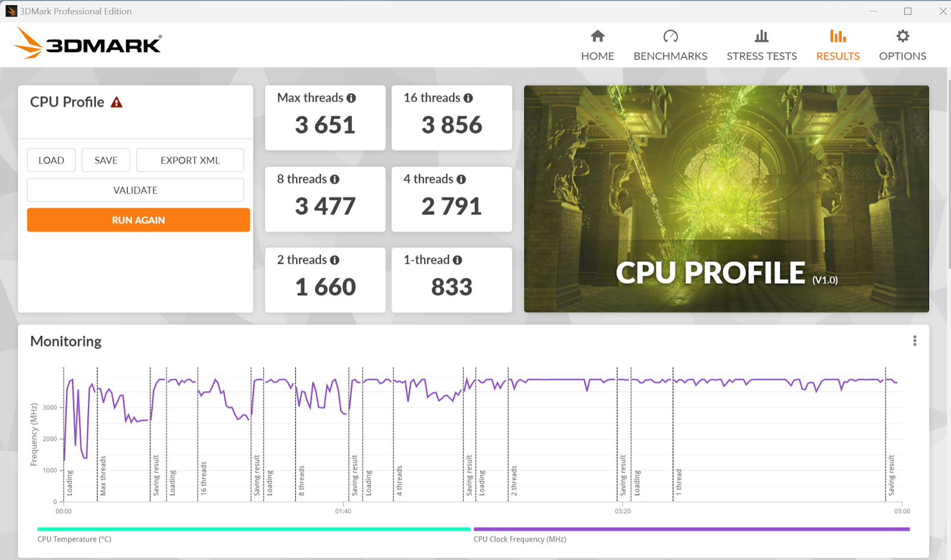Click the 1-thread info icon

[457, 260]
